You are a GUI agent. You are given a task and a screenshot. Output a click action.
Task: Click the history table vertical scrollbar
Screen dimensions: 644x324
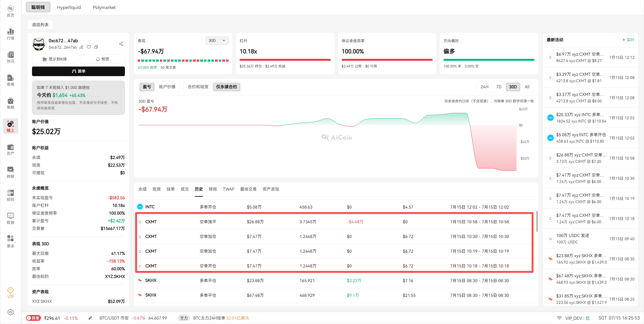(537, 221)
